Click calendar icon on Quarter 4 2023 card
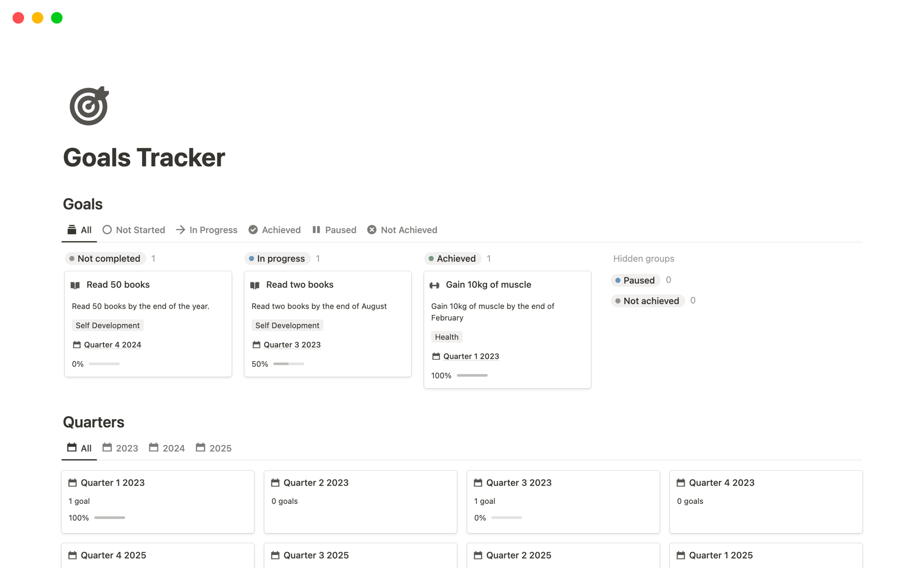Viewport: 924px width, 578px height. (680, 483)
